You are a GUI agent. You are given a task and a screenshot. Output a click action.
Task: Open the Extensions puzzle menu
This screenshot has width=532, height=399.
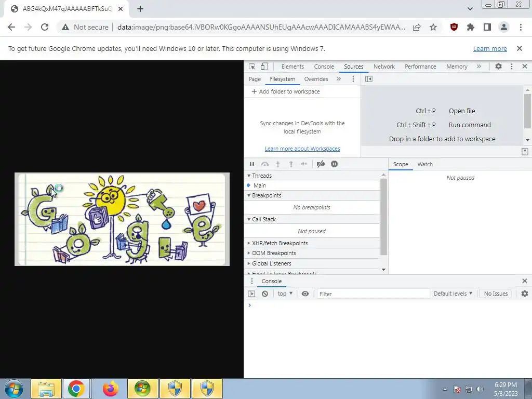pyautogui.click(x=470, y=27)
